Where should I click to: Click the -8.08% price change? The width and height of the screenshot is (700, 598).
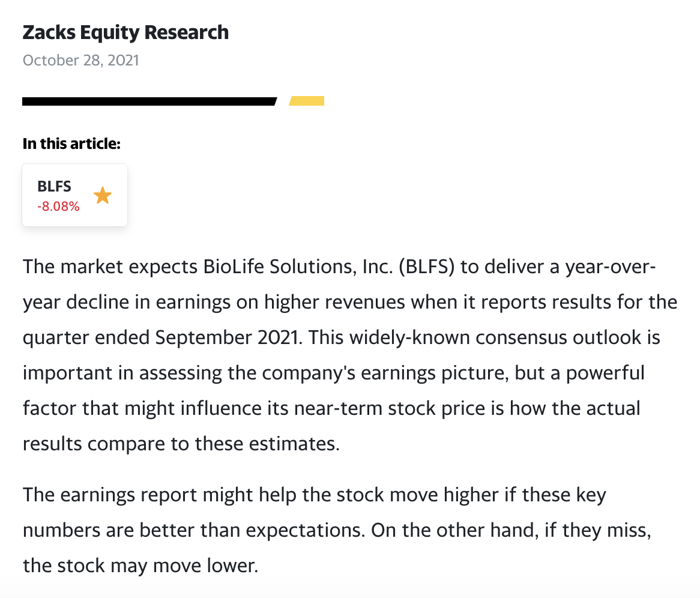58,207
